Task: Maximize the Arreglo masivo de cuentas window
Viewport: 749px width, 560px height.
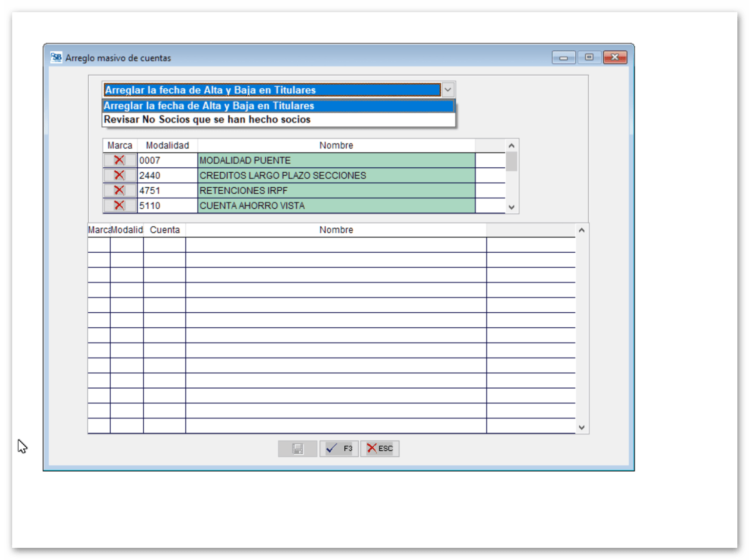Action: click(x=589, y=58)
